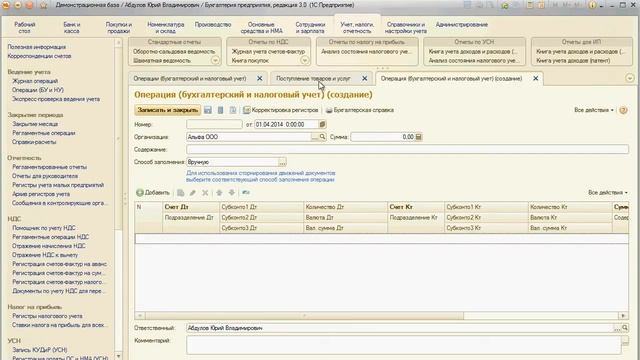
Task: Click the Записать и закрыть button
Action: click(x=167, y=110)
